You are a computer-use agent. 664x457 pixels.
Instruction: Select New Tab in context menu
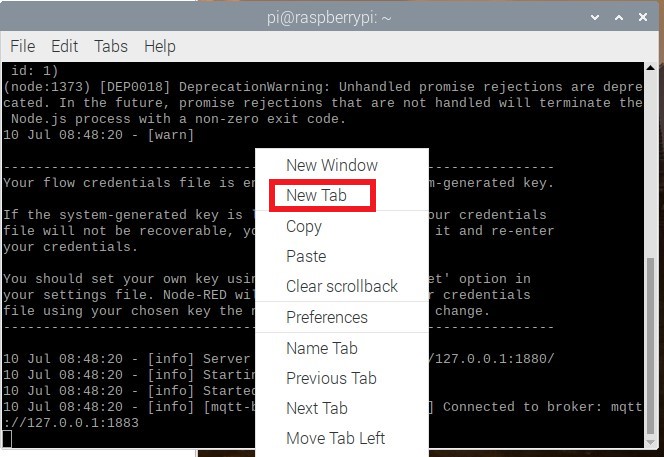316,195
